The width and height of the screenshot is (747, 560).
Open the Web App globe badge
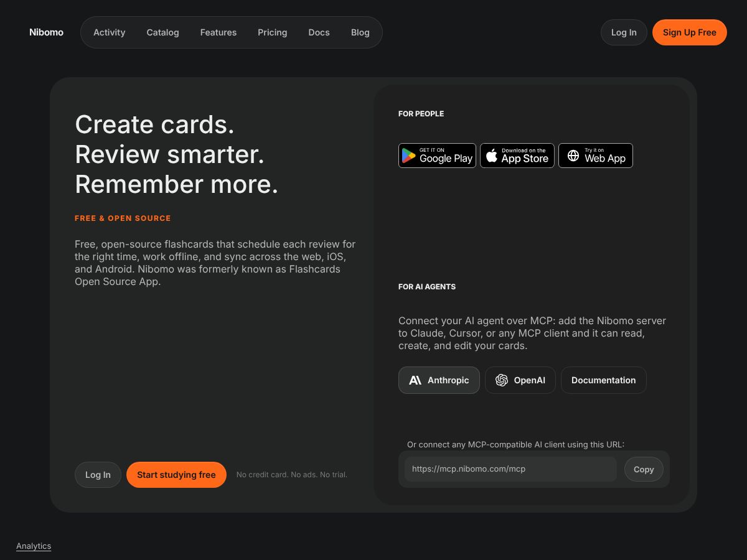pyautogui.click(x=596, y=156)
